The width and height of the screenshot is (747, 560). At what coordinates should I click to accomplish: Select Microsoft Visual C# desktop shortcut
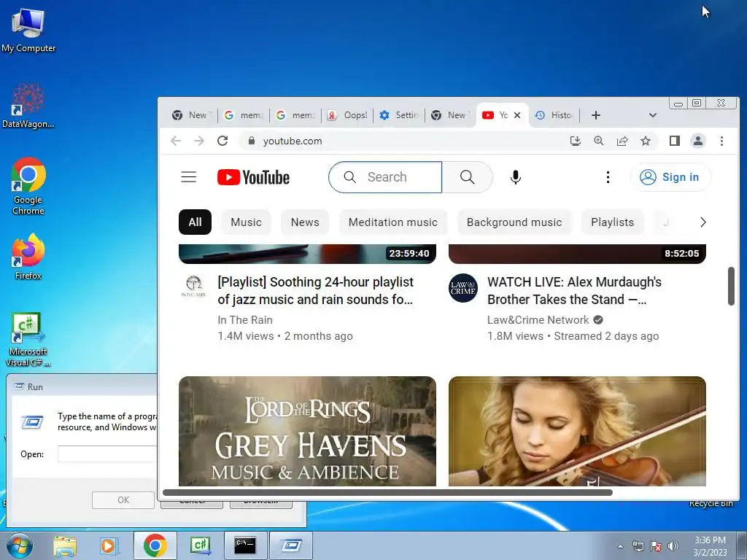point(28,339)
